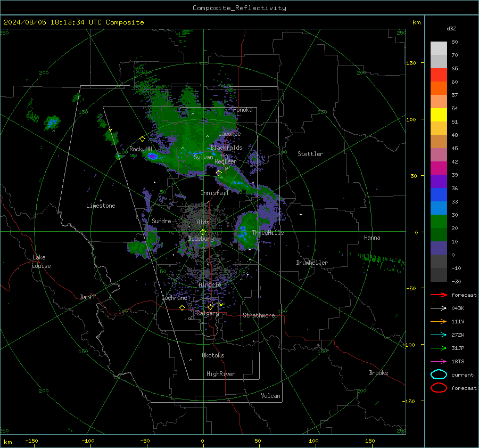The image size is (479, 448).
Task: Click the purple reflectivity core near RockyMH
Action: tap(153, 157)
